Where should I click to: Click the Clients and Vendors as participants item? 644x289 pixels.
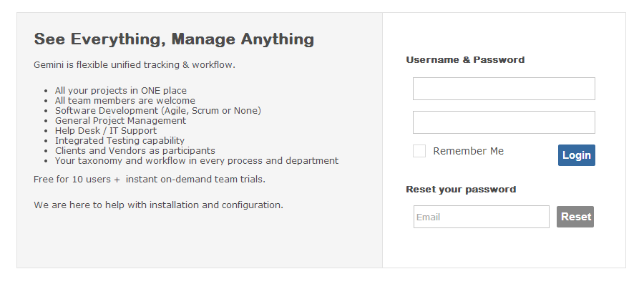click(x=135, y=151)
